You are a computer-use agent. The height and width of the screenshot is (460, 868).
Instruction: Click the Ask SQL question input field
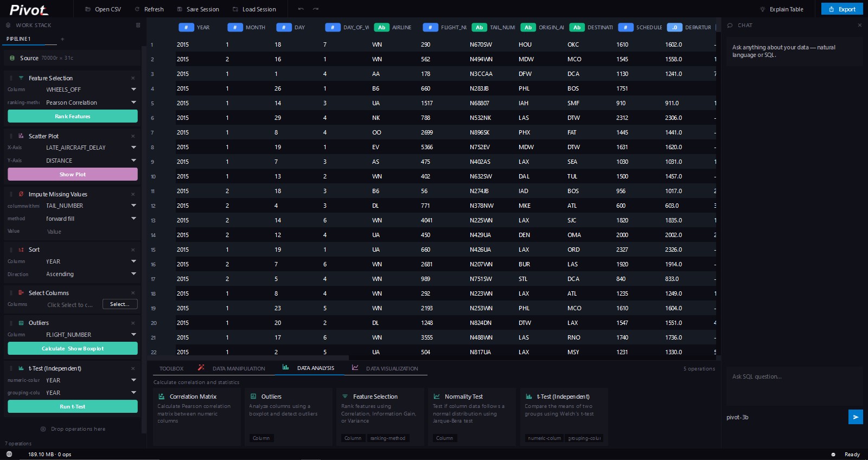point(794,386)
